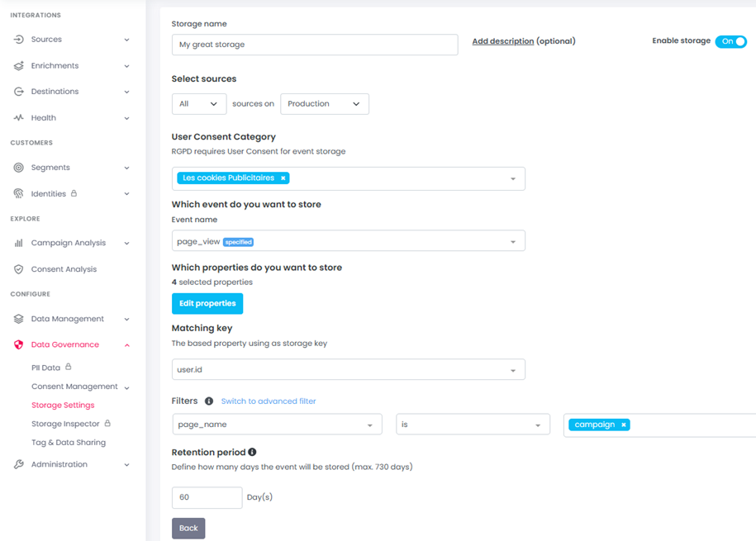756x541 pixels.
Task: Click the Retention period info icon
Action: click(x=252, y=453)
